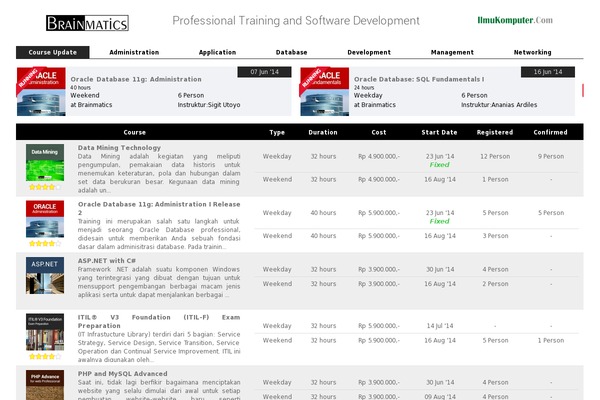Image resolution: width=600 pixels, height=400 pixels.
Task: Open the Data Mining Technology course link
Action: (x=119, y=148)
